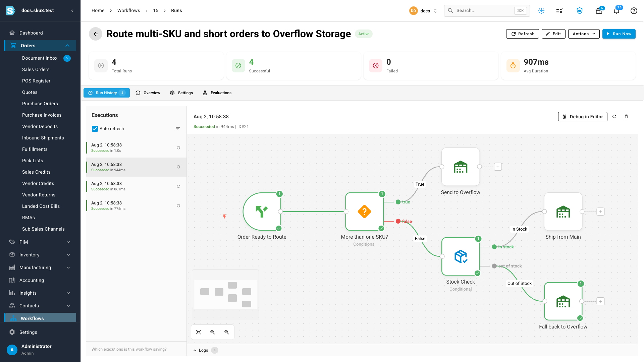Add a node after Send to Overflow
Viewport: 644px width, 362px height.
click(x=498, y=167)
